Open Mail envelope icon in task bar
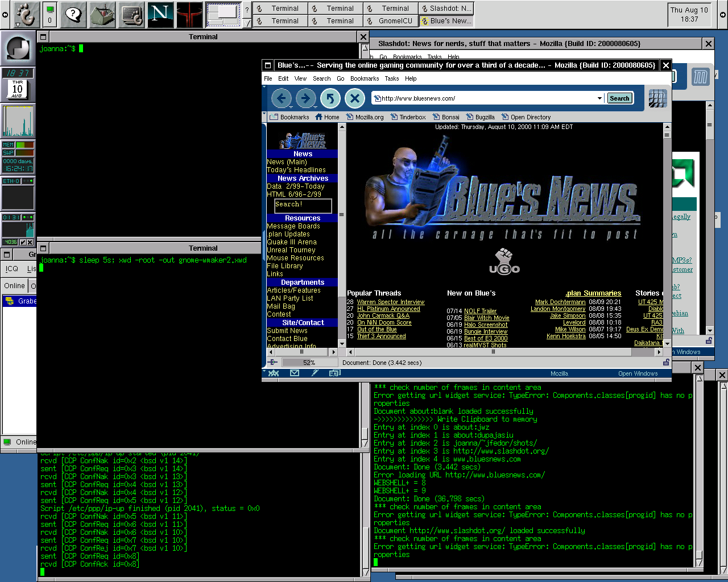This screenshot has width=728, height=582. [294, 373]
